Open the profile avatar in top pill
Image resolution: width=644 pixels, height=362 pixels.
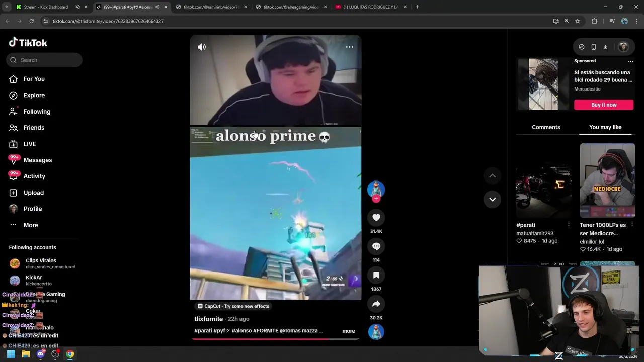(623, 47)
